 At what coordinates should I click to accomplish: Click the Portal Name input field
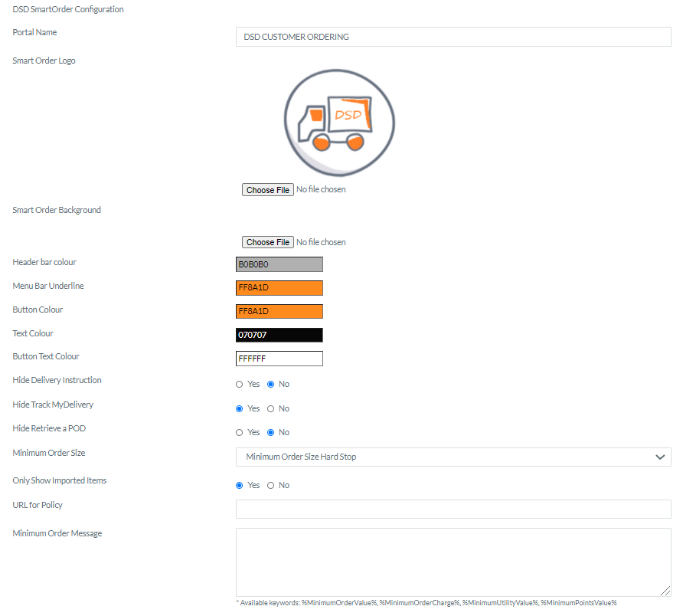pyautogui.click(x=453, y=37)
